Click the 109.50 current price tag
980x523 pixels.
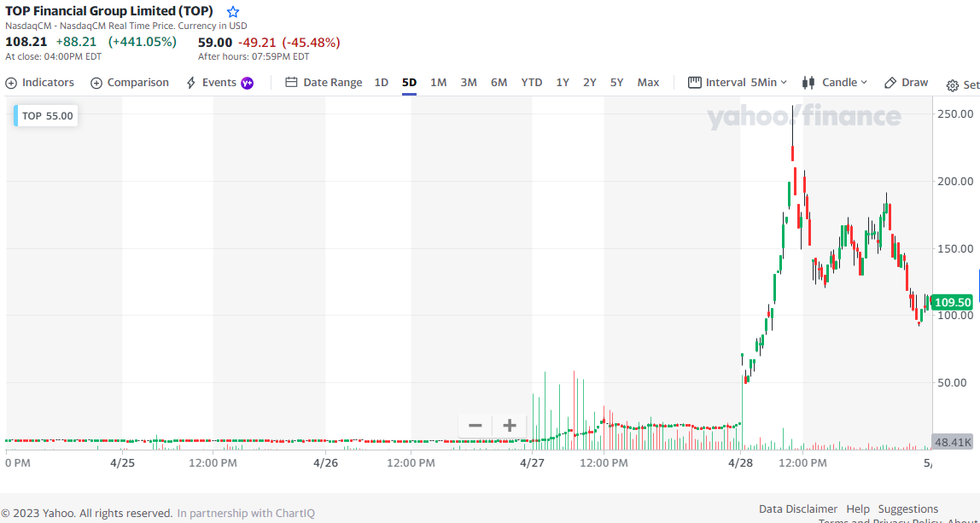point(953,302)
